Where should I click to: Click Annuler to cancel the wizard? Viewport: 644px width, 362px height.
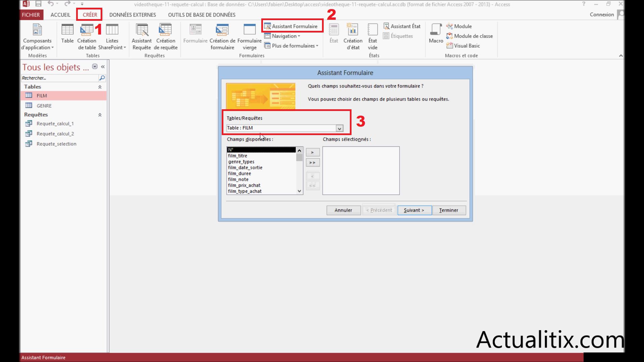click(x=343, y=210)
